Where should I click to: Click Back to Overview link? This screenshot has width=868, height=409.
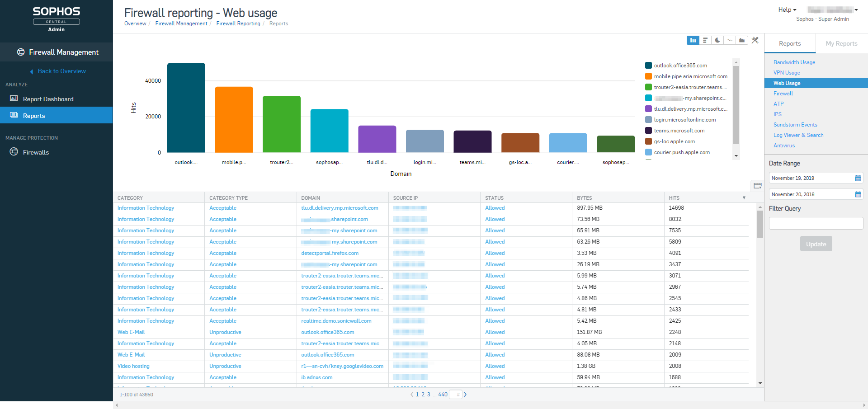point(62,71)
